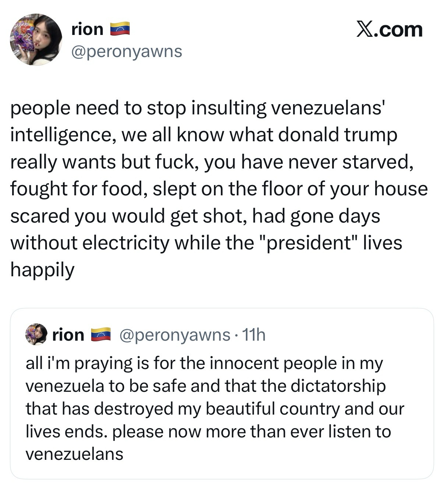Click the flag emoji beside main author name
The height and width of the screenshot is (504, 444).
click(120, 29)
